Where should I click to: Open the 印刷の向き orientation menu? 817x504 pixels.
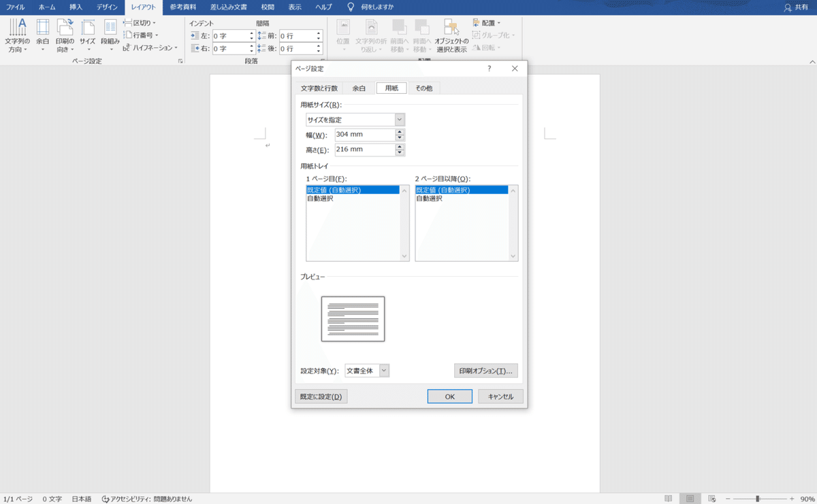click(65, 36)
